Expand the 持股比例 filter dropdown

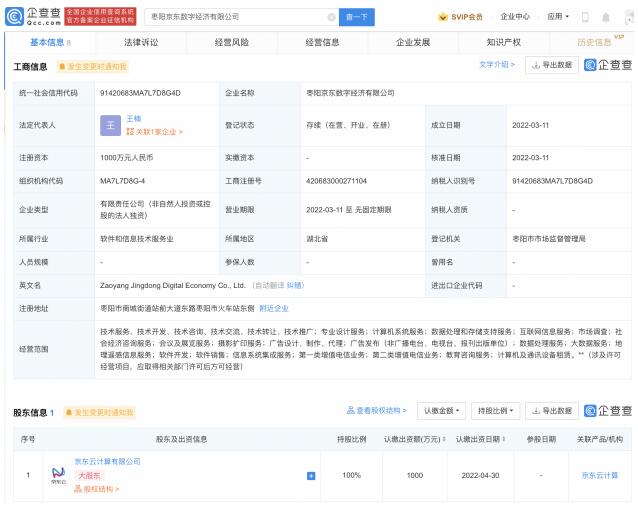coord(494,410)
